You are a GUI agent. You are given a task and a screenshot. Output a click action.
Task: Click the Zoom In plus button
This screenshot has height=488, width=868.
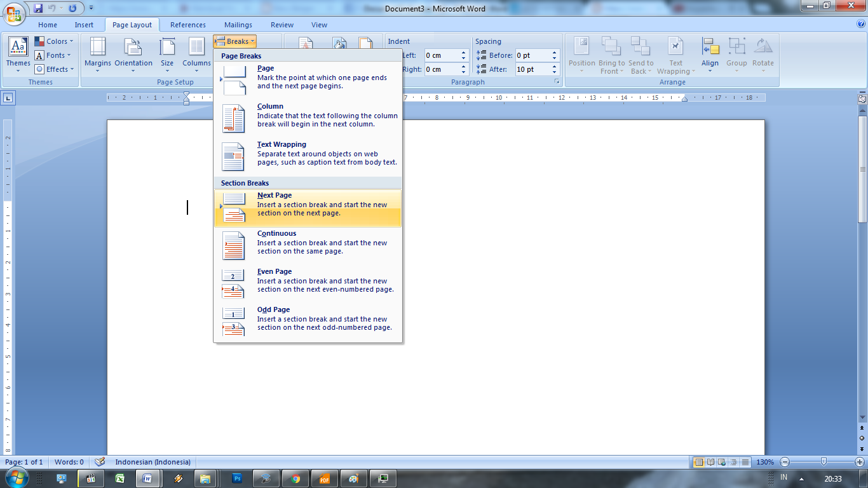coord(860,462)
